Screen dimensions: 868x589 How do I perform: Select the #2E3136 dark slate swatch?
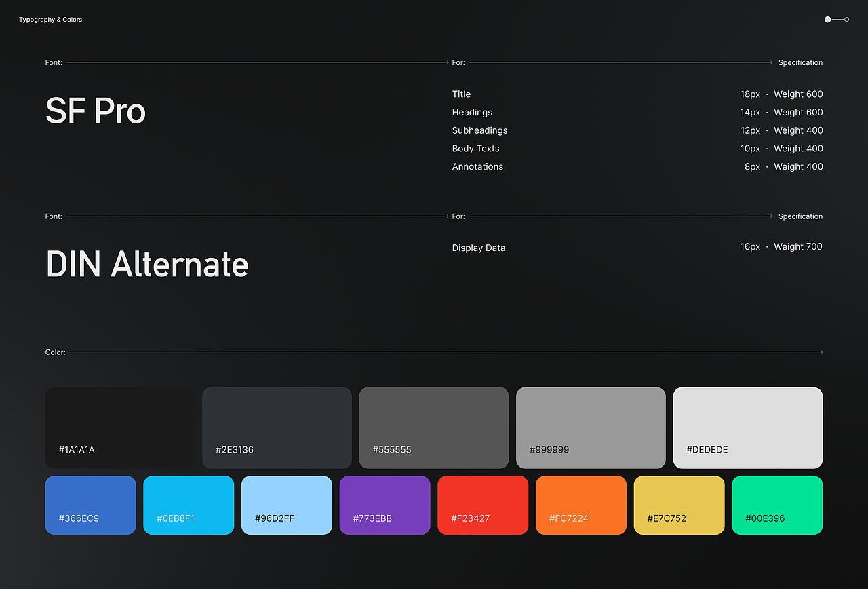(277, 427)
